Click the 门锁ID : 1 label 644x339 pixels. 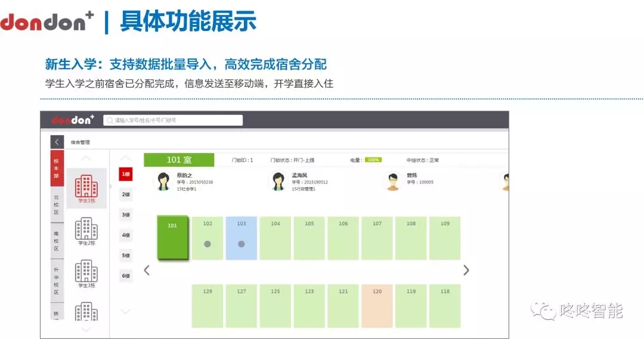(242, 160)
